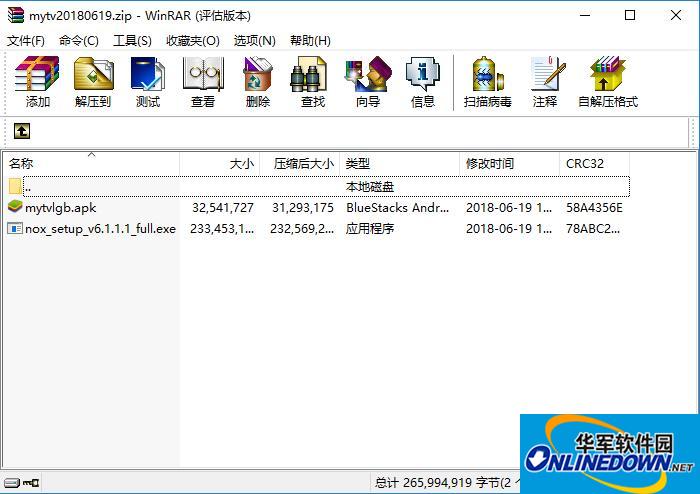Select nox_setup_v6.1.1.1_full.exe file name

coord(100,229)
